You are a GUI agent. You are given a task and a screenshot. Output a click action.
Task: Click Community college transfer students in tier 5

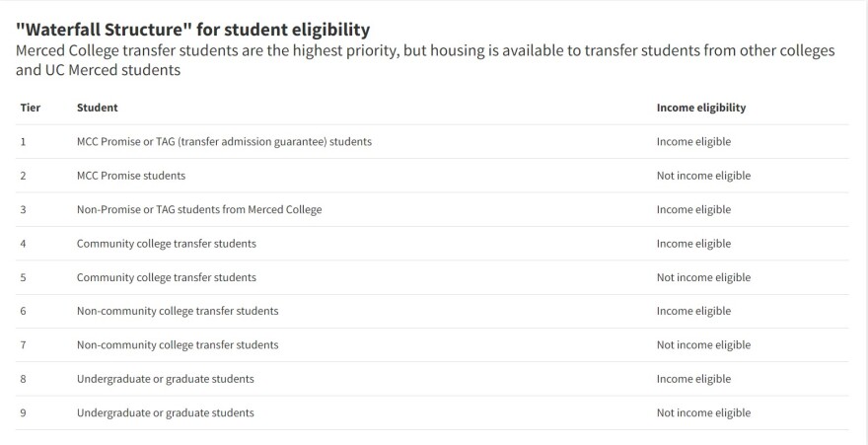(166, 277)
